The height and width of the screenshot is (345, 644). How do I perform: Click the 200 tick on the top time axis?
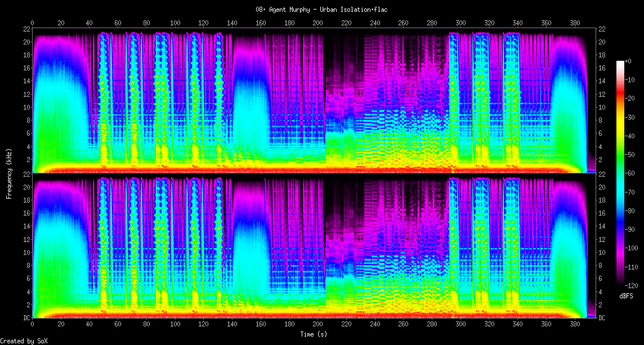(318, 23)
